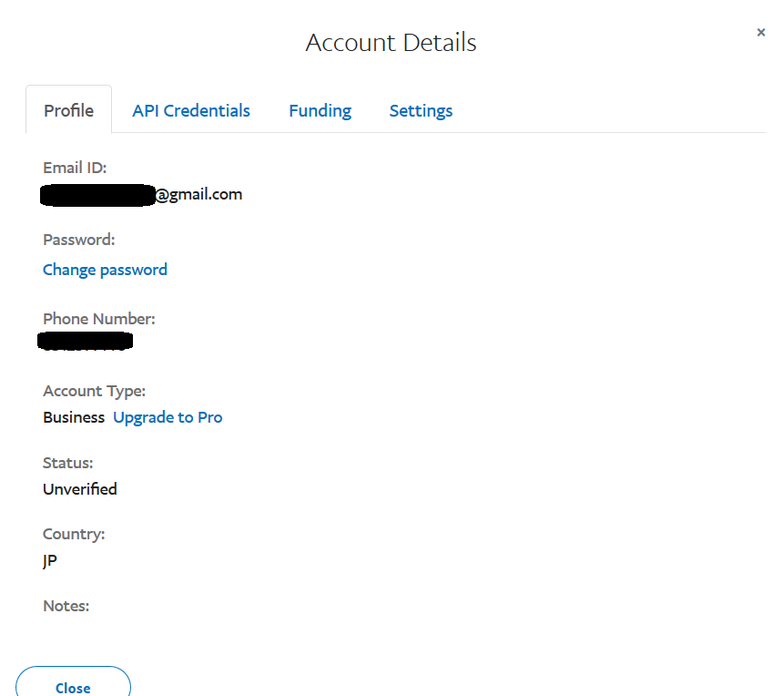Click the Country label
The width and height of the screenshot is (784, 696).
(x=74, y=534)
